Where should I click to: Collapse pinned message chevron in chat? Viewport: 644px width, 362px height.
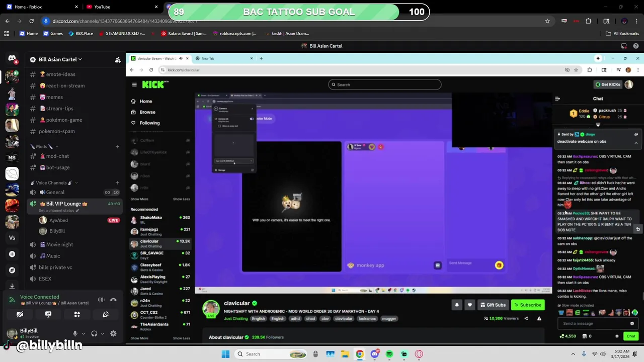[x=636, y=143]
